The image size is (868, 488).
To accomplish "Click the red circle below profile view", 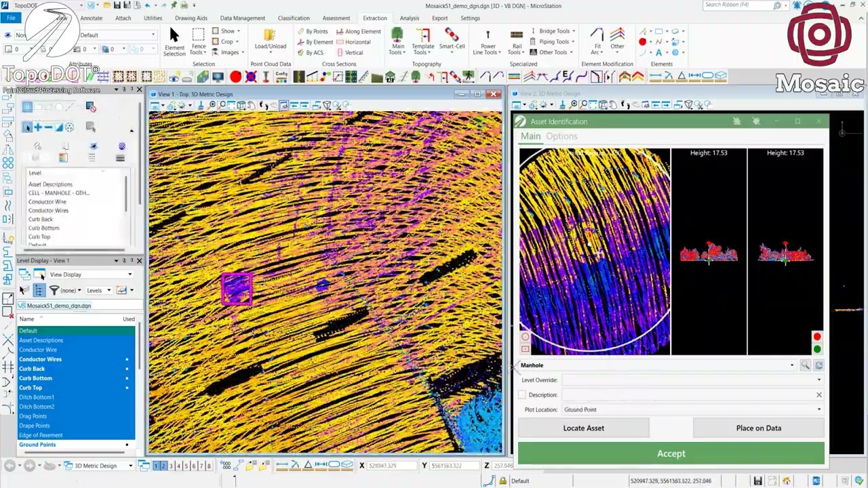I will tap(817, 337).
